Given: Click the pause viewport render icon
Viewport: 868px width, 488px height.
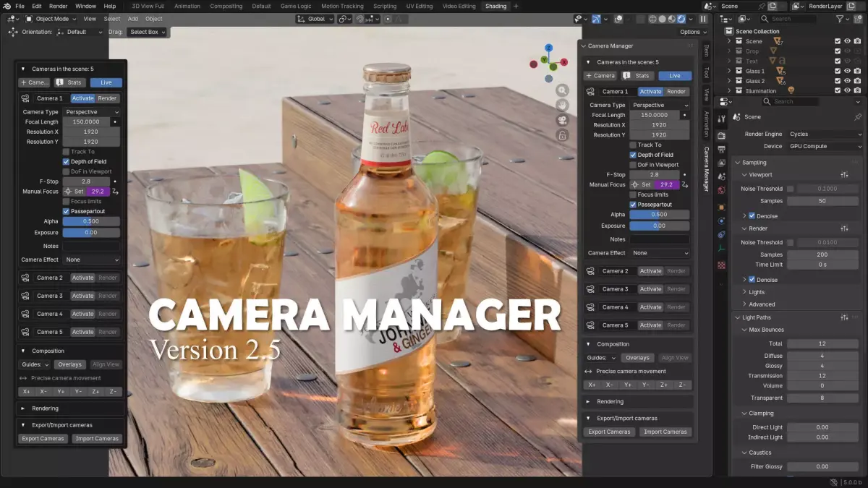Looking at the screenshot, I should pyautogui.click(x=703, y=20).
